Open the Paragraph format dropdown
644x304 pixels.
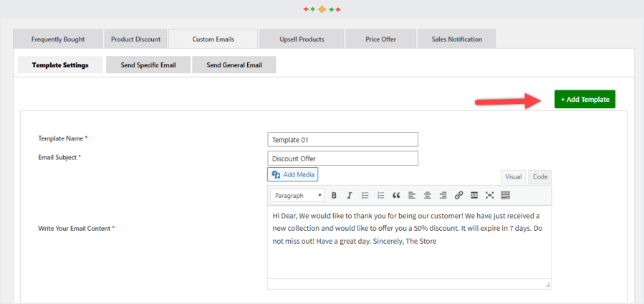click(297, 195)
